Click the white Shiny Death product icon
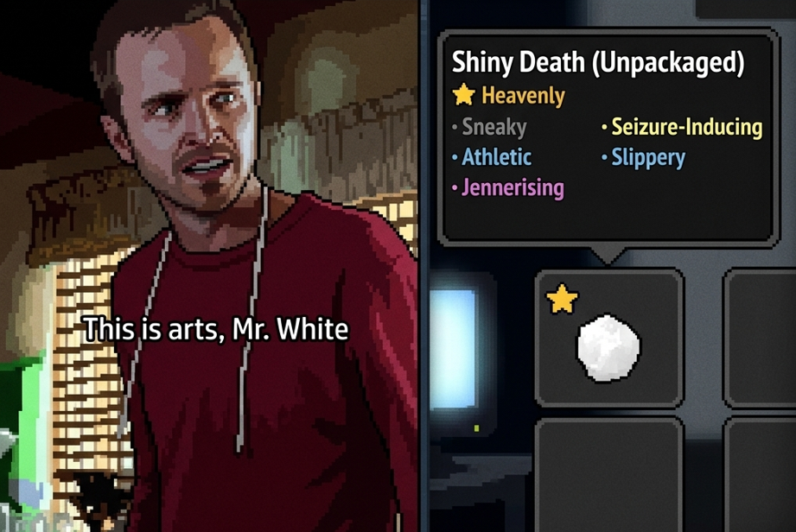This screenshot has height=532, width=796. [x=608, y=348]
